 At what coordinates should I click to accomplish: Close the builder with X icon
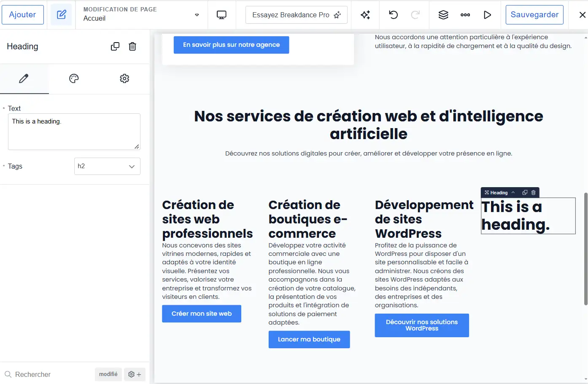click(583, 15)
